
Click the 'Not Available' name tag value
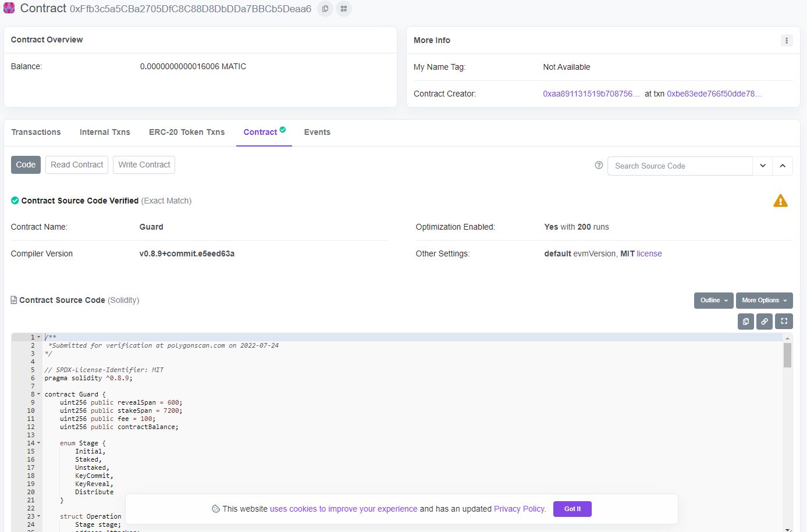click(567, 67)
